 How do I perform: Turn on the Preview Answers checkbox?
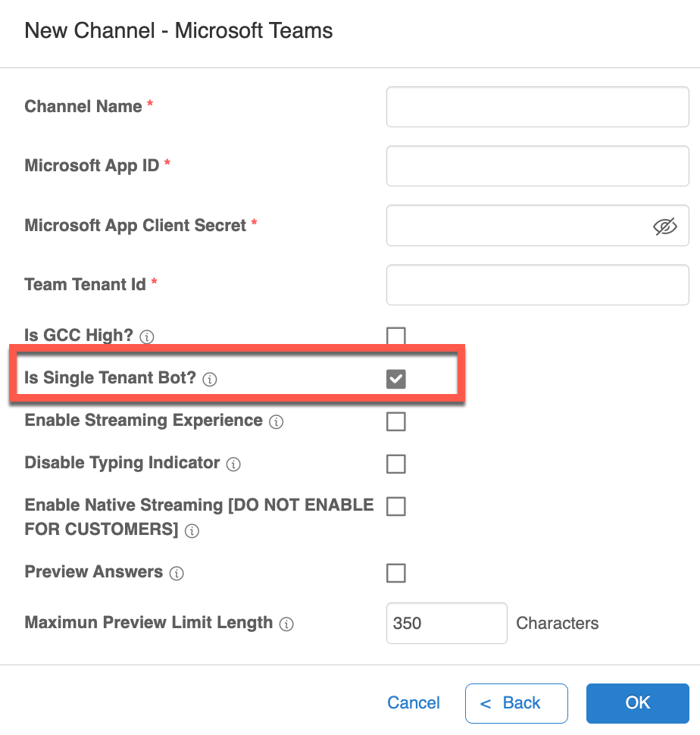[x=395, y=573]
